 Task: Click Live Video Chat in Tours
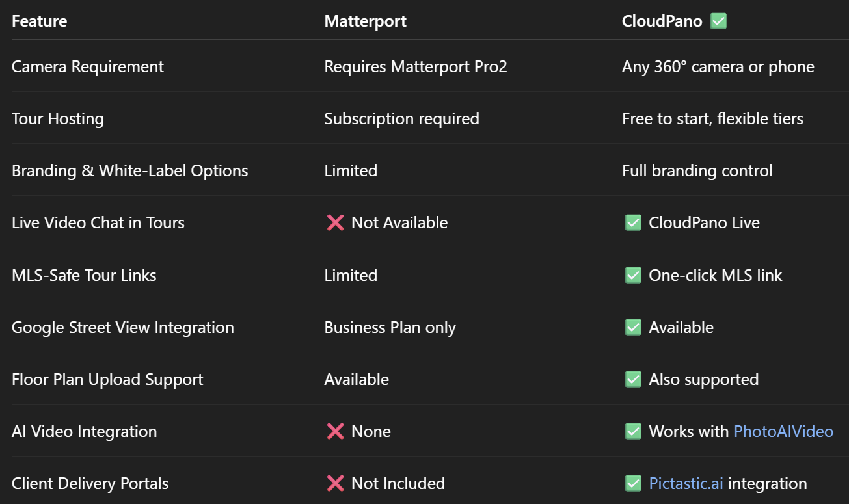click(98, 222)
